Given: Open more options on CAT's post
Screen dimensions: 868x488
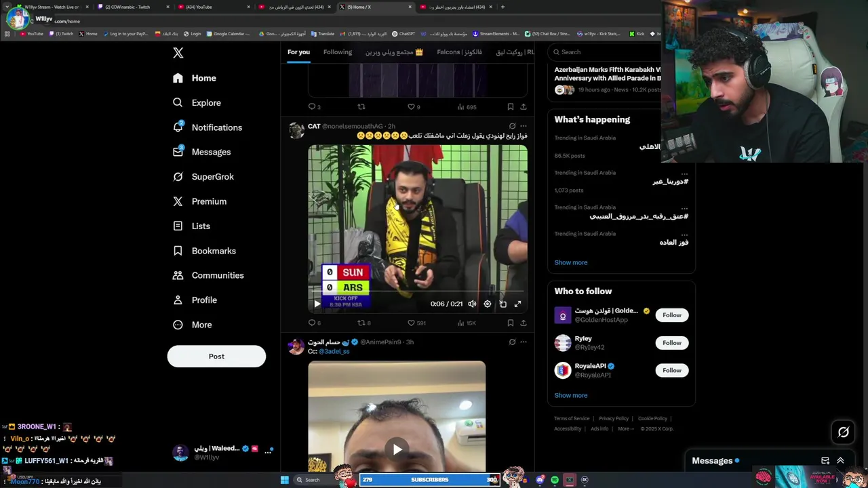Looking at the screenshot, I should click(524, 126).
